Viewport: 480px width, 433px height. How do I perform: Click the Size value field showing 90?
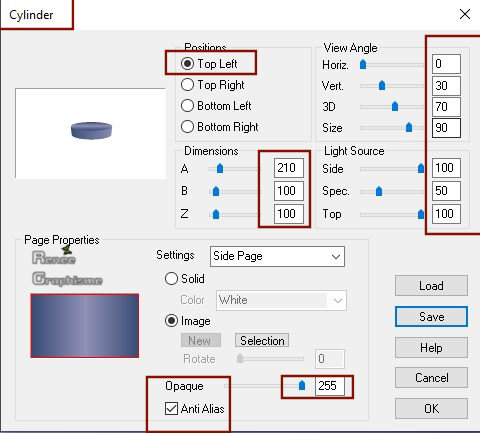tap(446, 128)
